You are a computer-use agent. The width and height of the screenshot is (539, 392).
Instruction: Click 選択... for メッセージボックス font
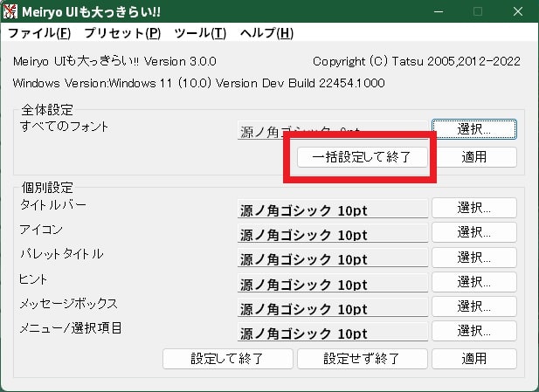pos(474,306)
